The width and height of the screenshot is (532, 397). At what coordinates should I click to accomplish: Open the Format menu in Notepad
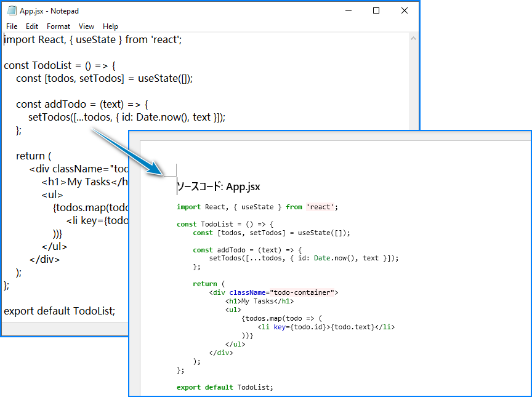58,26
